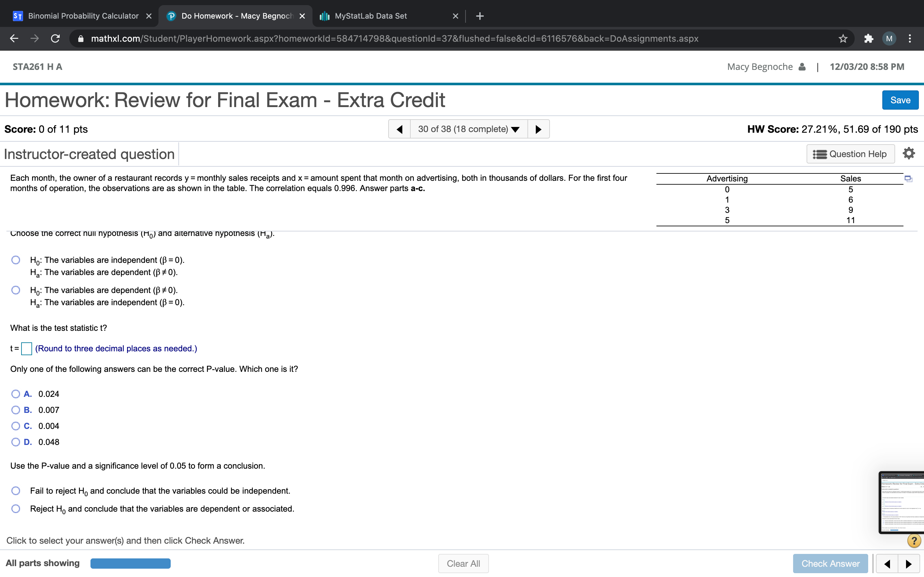Open the browser extensions puzzle icon

point(868,38)
